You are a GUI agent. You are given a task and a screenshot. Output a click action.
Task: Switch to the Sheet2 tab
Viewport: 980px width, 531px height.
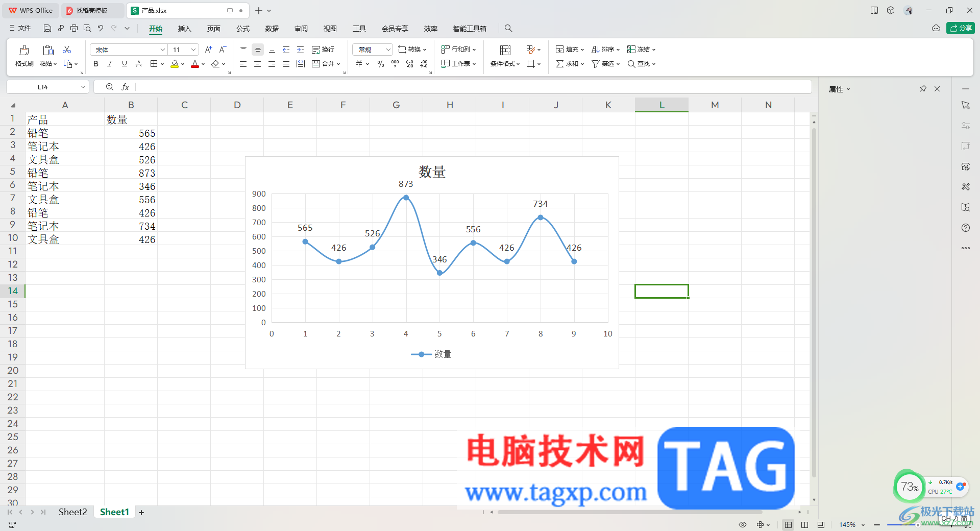pos(72,512)
